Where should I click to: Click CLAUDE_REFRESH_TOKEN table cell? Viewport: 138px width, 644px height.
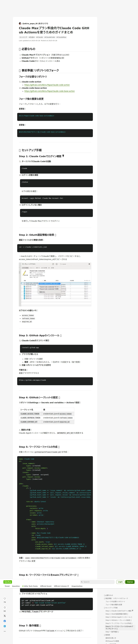pos(30,418)
